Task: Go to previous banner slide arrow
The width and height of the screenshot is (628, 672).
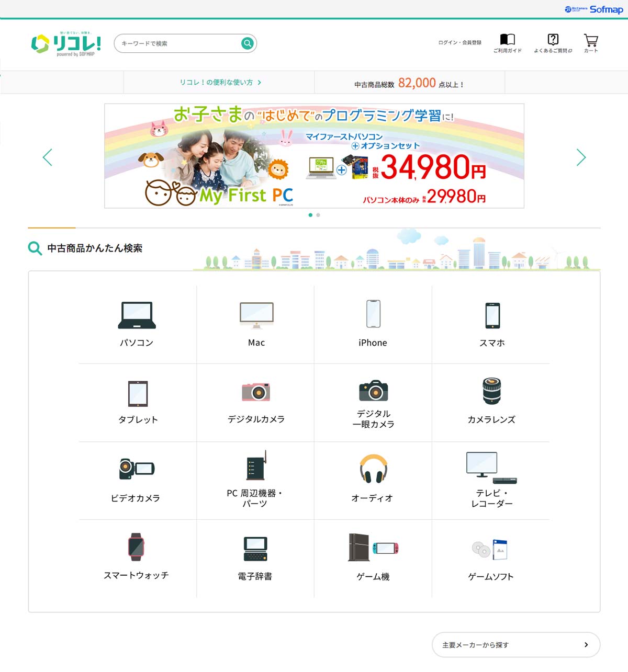Action: point(48,157)
